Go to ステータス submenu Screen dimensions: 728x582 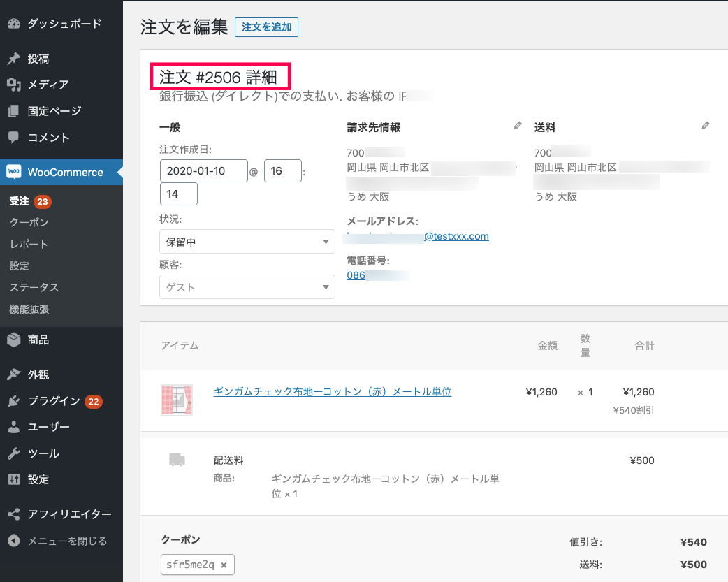click(34, 288)
